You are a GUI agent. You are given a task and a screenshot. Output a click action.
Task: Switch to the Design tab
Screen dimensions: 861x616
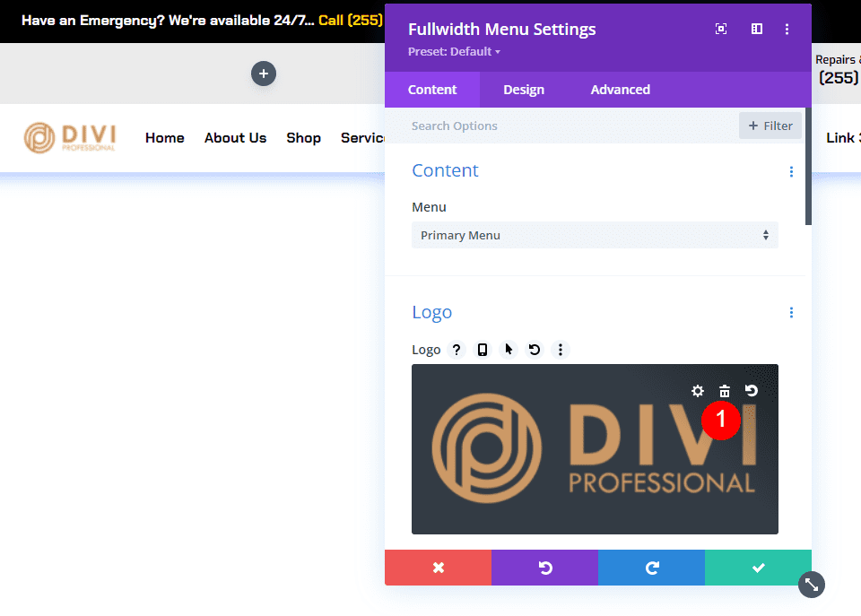tap(524, 90)
